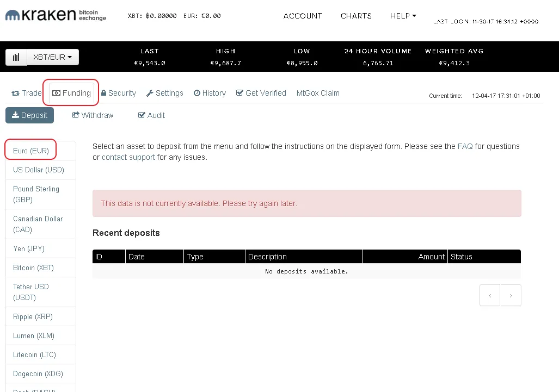This screenshot has height=392, width=559.
Task: Click the Current time value
Action: [x=506, y=96]
